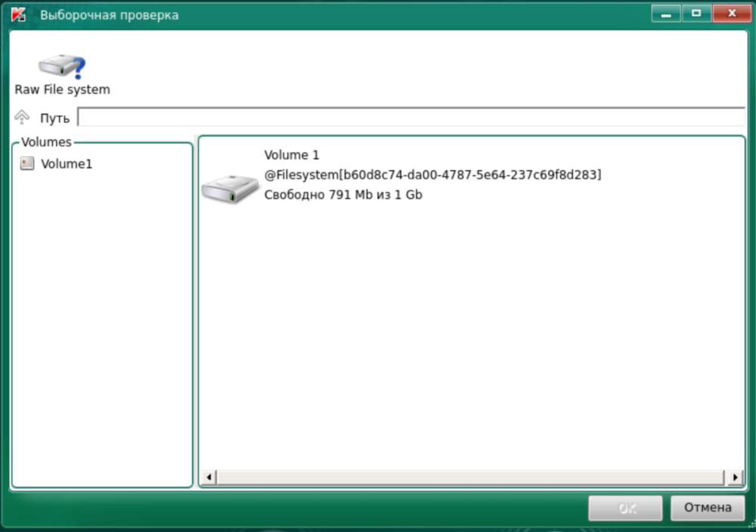
Task: Close the Выборочная проверка dialog
Action: (731, 14)
